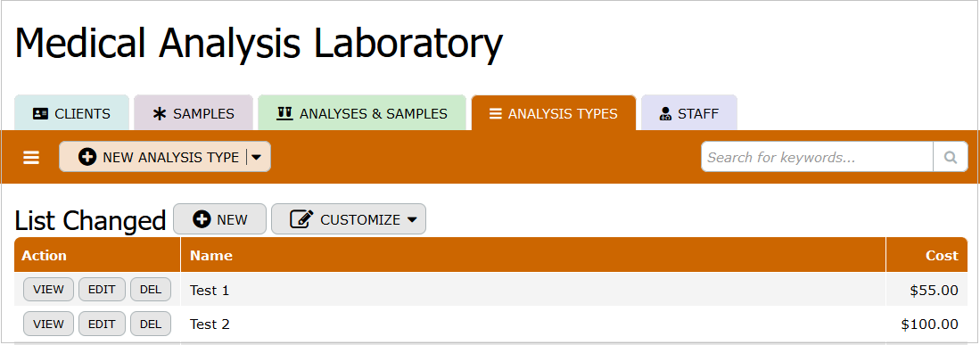Expand the New Analysis Type dropdown arrow

tap(256, 158)
